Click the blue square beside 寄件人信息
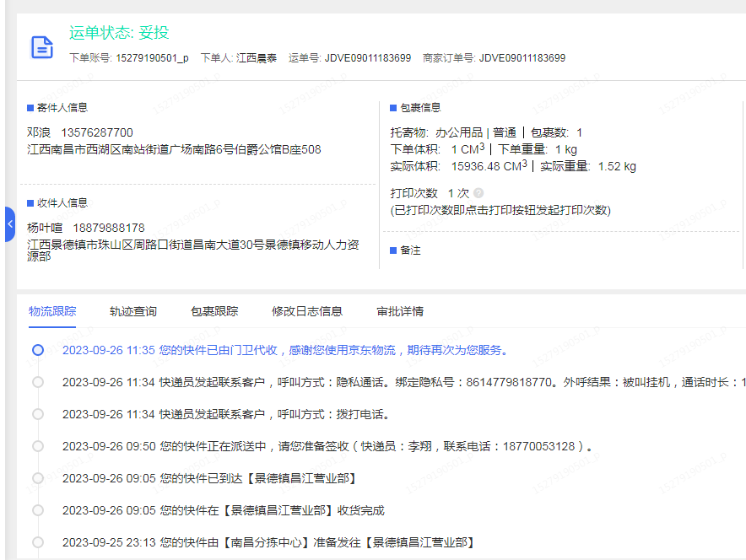 pyautogui.click(x=30, y=108)
